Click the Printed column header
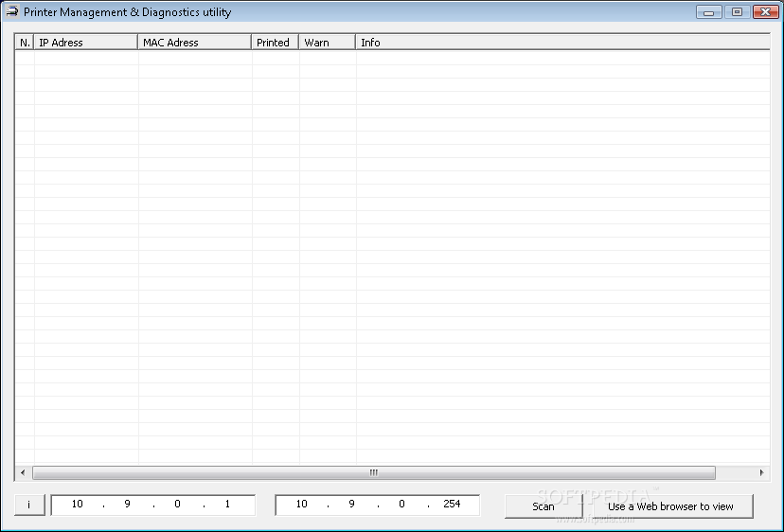Viewport: 784px width, 532px height. (x=275, y=43)
